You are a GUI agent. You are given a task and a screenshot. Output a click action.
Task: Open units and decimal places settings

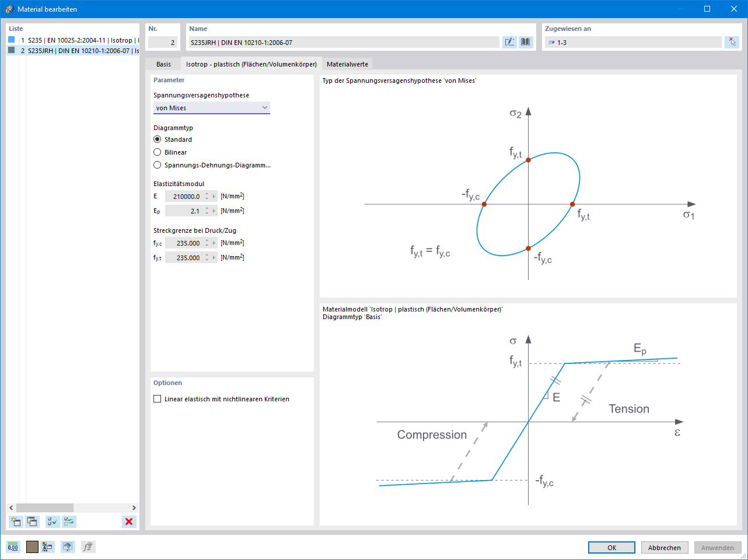pyautogui.click(x=13, y=547)
